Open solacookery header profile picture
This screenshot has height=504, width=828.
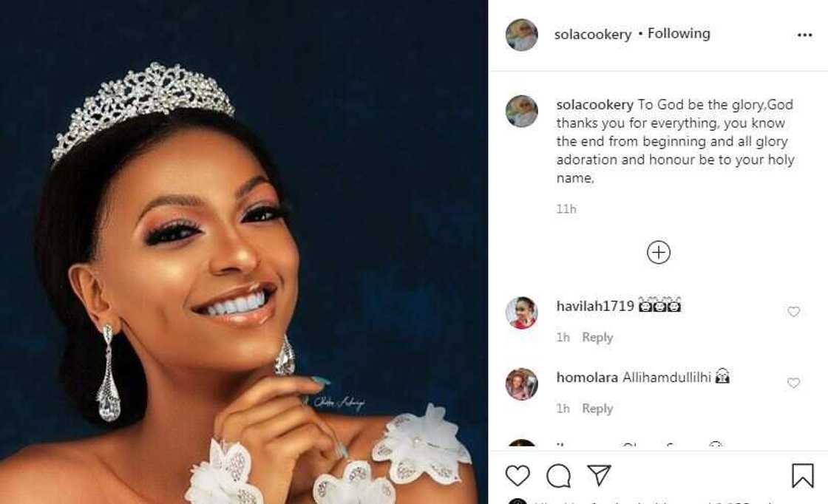tap(521, 35)
